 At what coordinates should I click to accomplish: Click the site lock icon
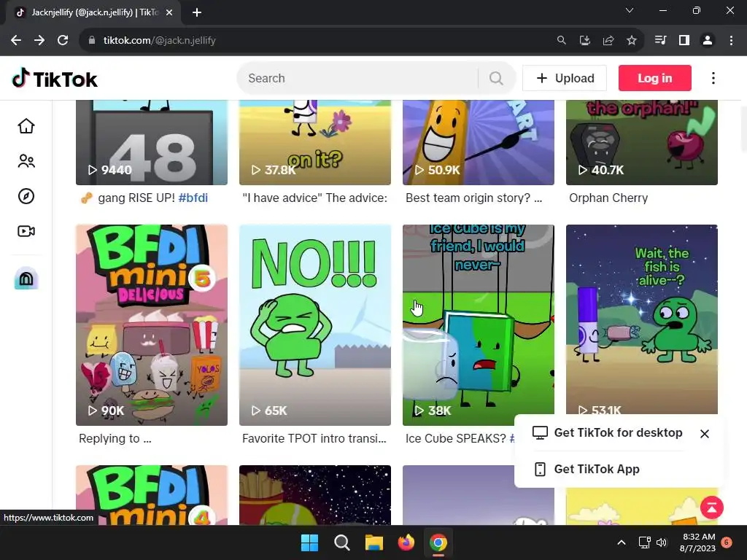[92, 41]
